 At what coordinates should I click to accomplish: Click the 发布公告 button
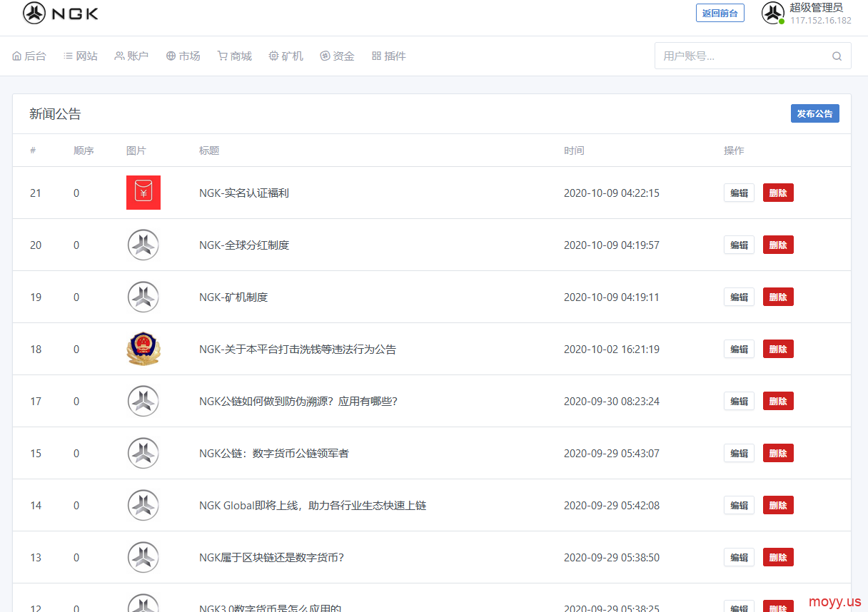(815, 113)
